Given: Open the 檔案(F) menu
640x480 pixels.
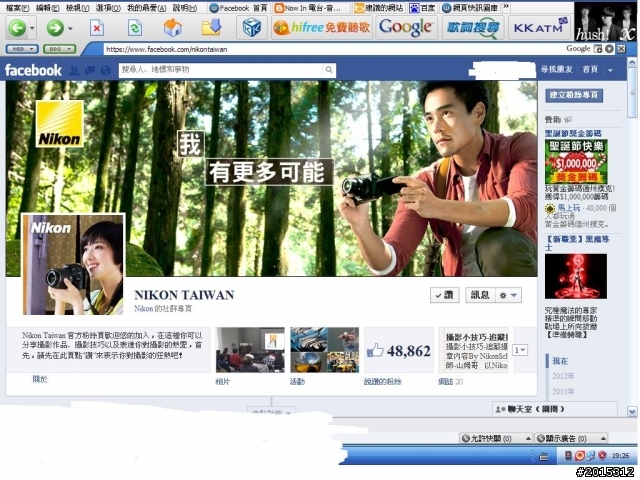Looking at the screenshot, I should pos(18,8).
